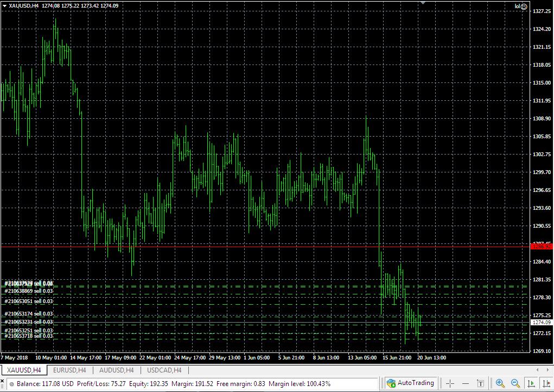554x392 pixels.
Task: Zoom in on the chart
Action: point(500,383)
